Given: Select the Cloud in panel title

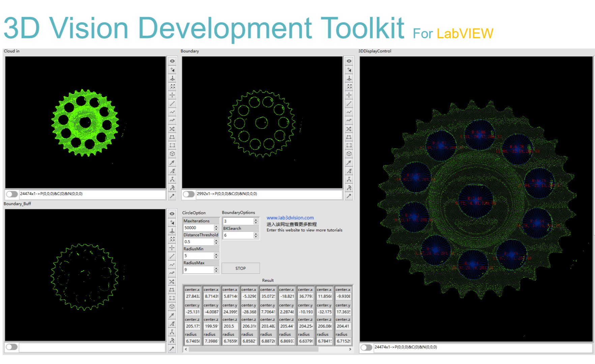Looking at the screenshot, I should coord(11,51).
